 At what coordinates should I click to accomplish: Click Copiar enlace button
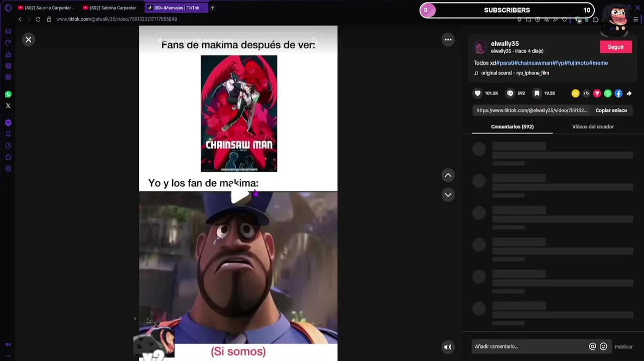[x=611, y=110]
